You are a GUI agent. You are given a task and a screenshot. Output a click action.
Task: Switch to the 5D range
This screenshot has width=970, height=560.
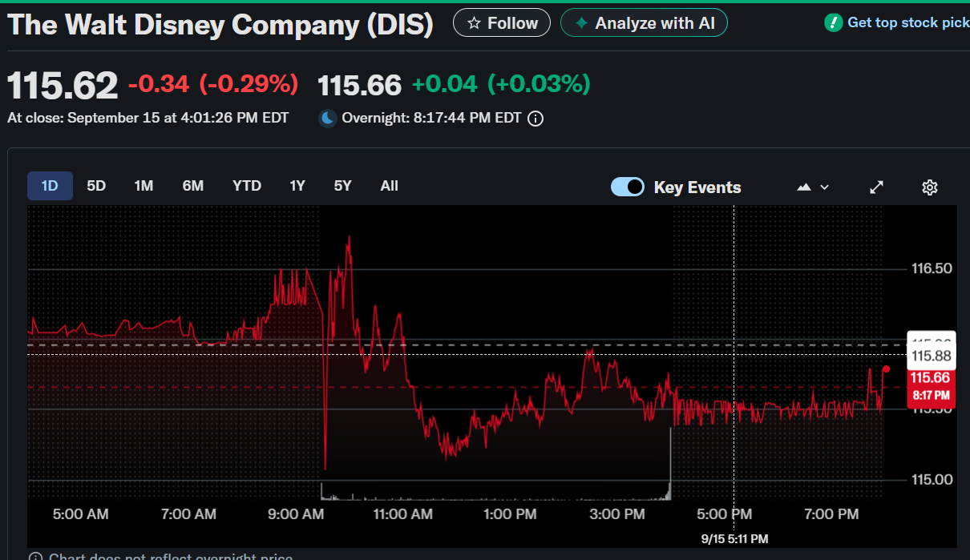96,186
